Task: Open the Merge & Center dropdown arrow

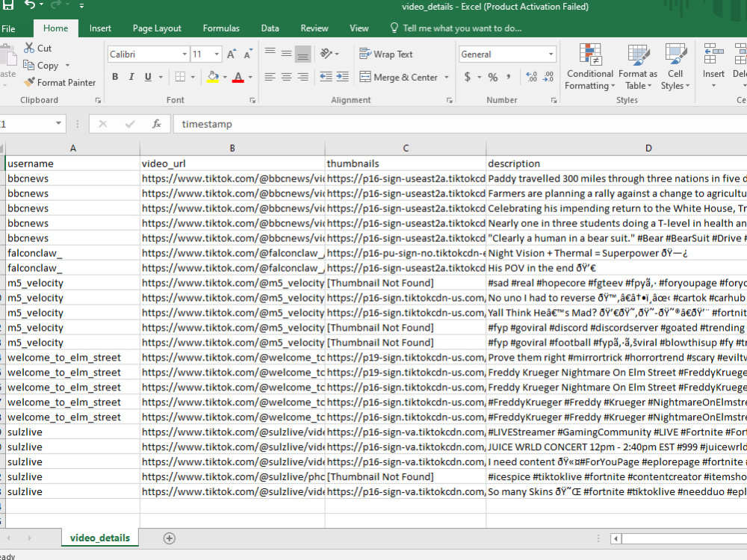Action: click(x=447, y=77)
